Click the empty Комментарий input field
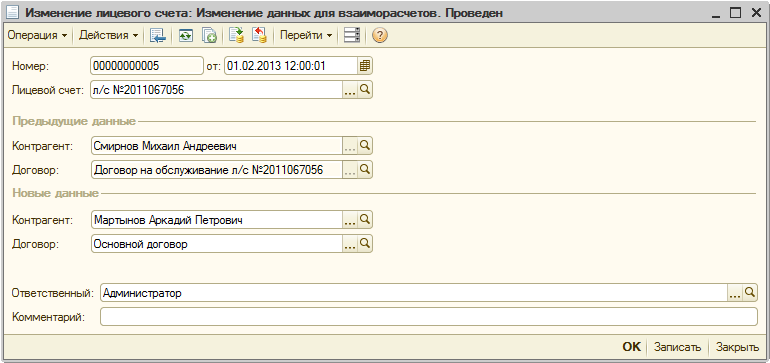The image size is (770, 363). [429, 317]
